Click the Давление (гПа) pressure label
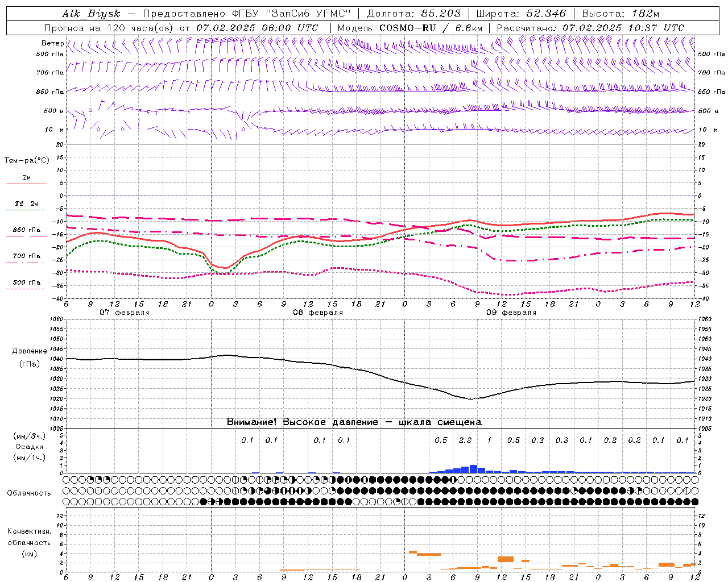 point(30,357)
